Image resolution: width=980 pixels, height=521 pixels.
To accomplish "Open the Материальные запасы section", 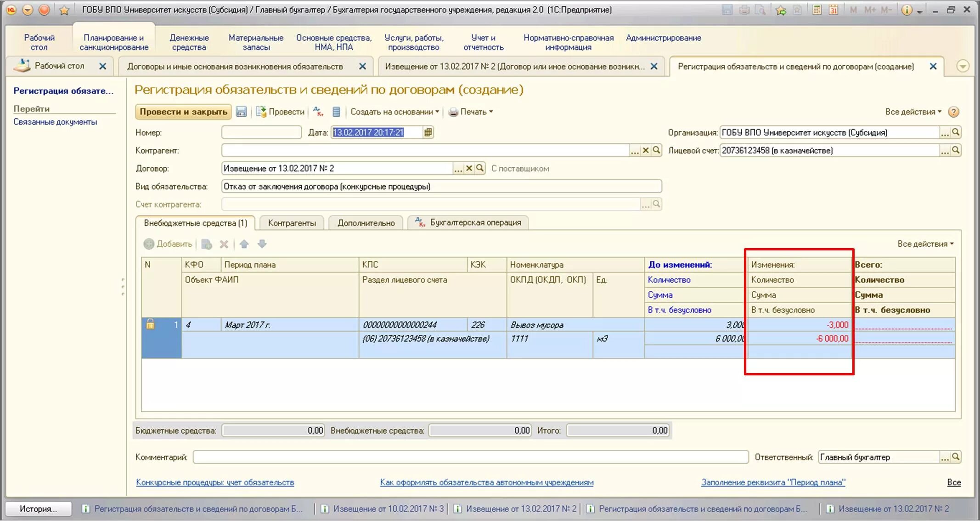I will [x=256, y=42].
